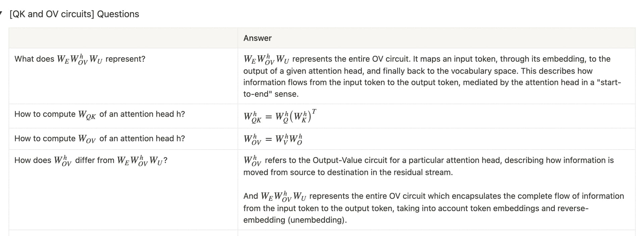Click the W_E W_OV W_U equation in fourth question
Image resolution: width=644 pixels, height=236 pixels.
[x=140, y=161]
